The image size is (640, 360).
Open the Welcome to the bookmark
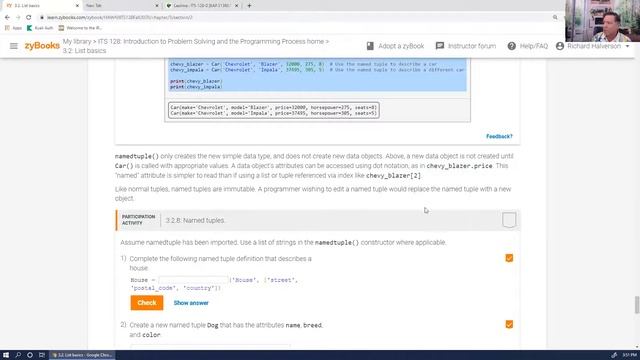(x=80, y=28)
